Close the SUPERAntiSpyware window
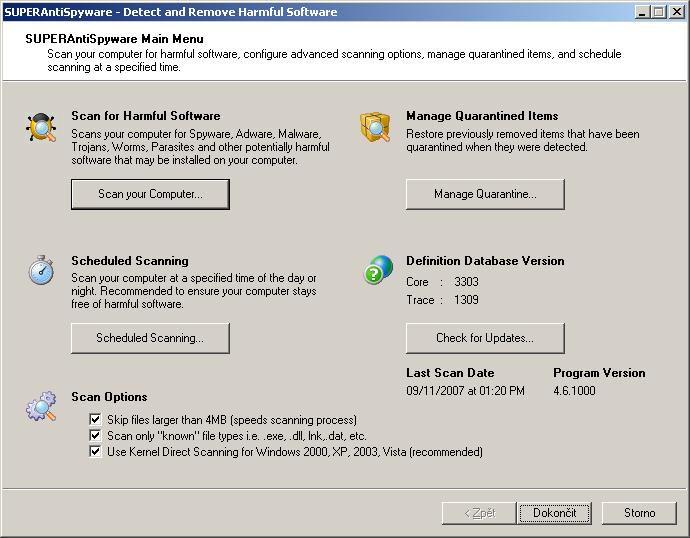690x538 pixels. tap(677, 12)
